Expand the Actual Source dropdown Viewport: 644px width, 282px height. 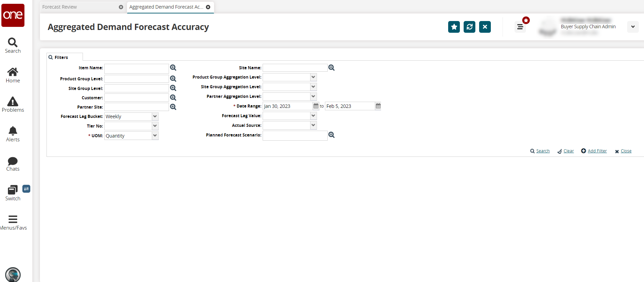tap(313, 125)
